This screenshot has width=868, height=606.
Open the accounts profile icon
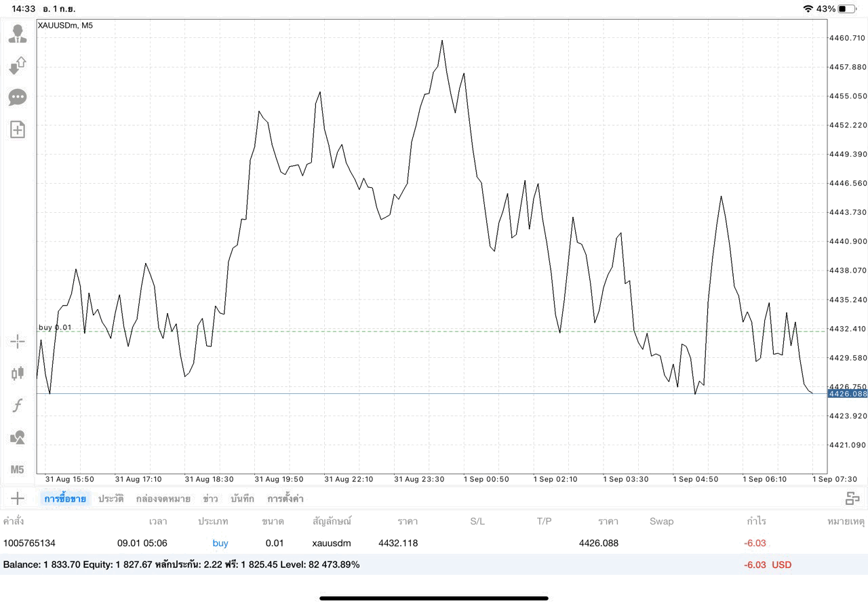coord(18,34)
